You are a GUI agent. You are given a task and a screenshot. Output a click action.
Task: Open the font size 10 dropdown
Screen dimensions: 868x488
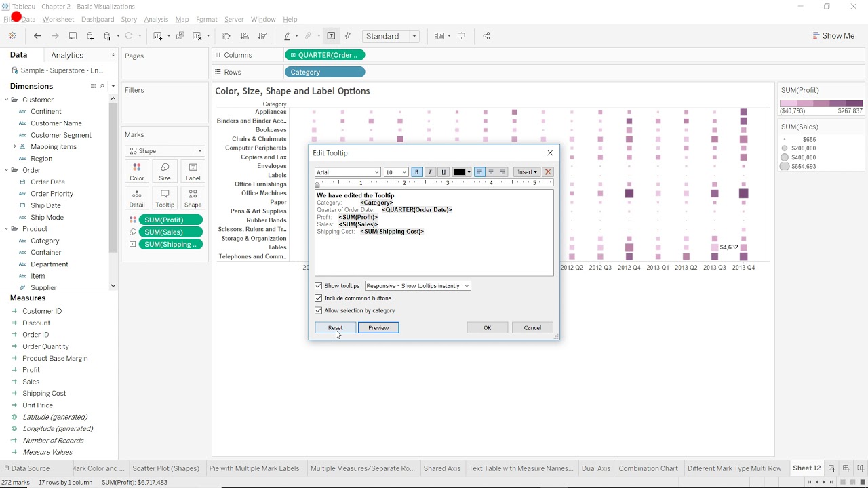(x=396, y=172)
